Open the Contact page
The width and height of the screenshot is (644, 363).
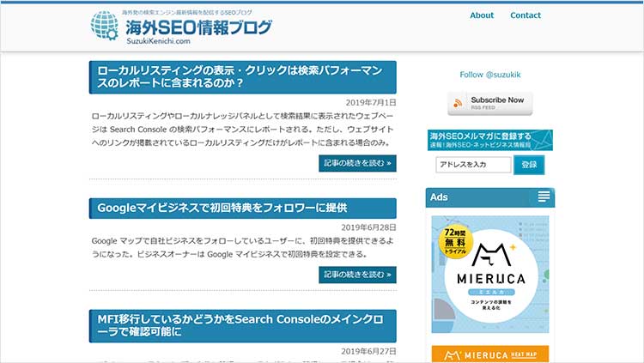point(526,15)
